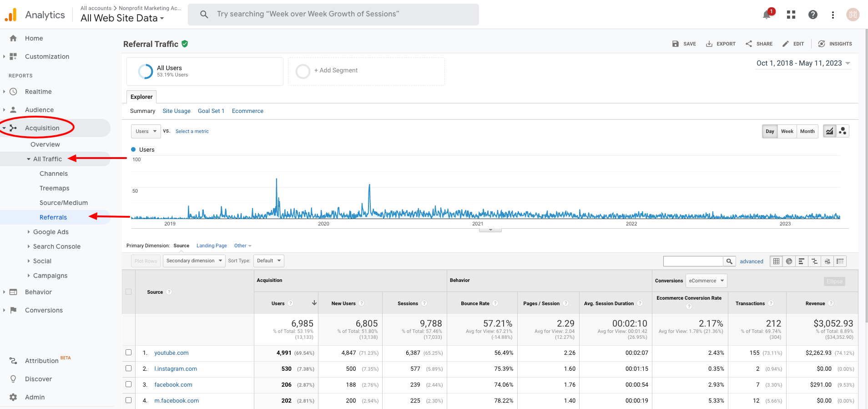Open Channels in the sidebar
This screenshot has width=868, height=409.
coord(54,174)
